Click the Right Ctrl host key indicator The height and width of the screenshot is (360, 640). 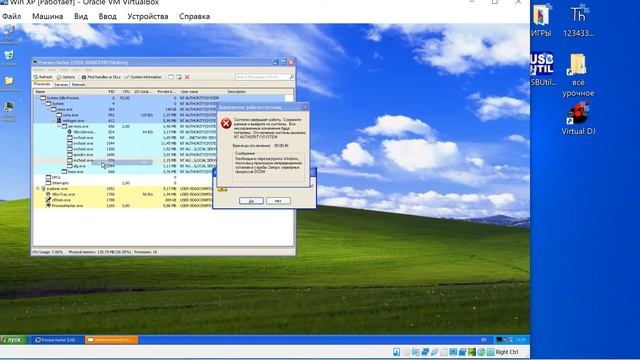(x=507, y=352)
